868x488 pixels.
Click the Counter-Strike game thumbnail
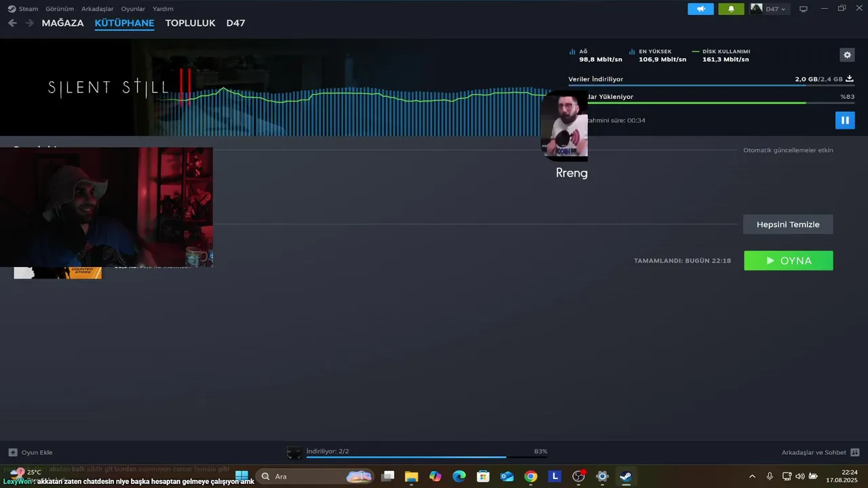[58, 272]
